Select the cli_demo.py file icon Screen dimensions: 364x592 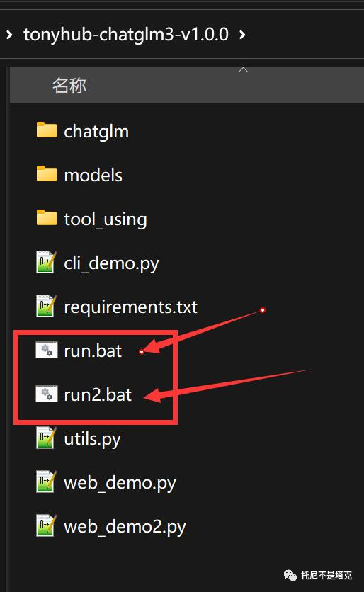click(x=47, y=261)
